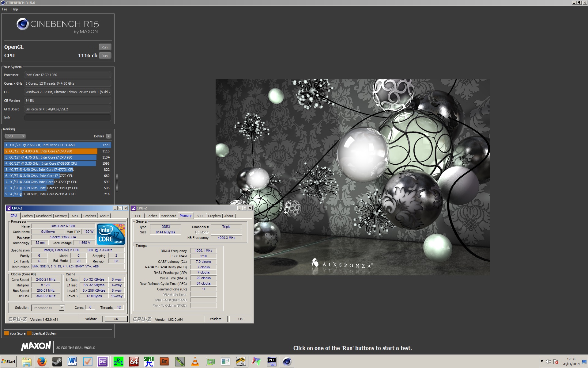Viewport: 588px width, 368px height.
Task: Run the CPU benchmark
Action: tap(105, 56)
